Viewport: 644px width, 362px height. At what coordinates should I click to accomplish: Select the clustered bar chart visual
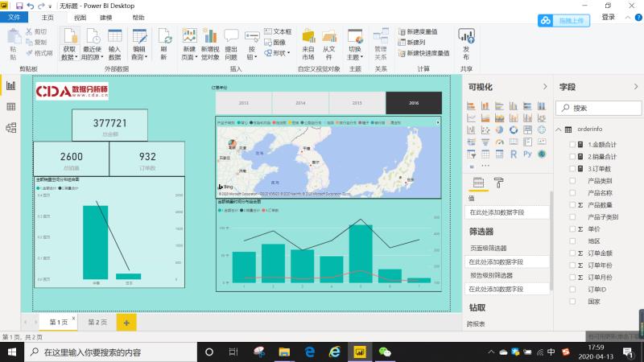pyautogui.click(x=499, y=106)
